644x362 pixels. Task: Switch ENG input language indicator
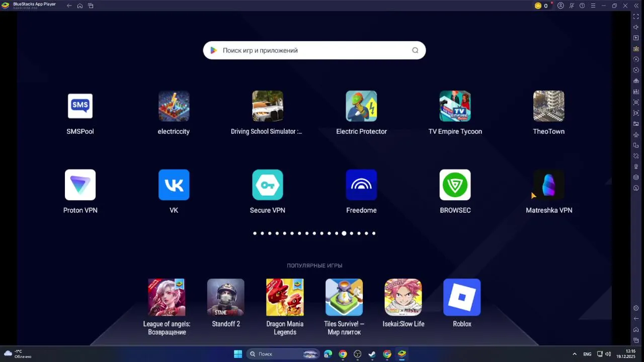point(587,354)
